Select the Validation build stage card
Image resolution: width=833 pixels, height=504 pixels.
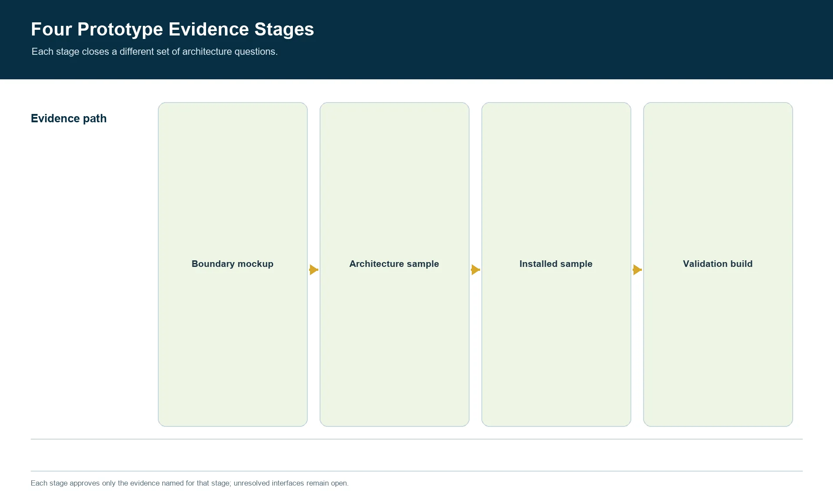coord(718,264)
